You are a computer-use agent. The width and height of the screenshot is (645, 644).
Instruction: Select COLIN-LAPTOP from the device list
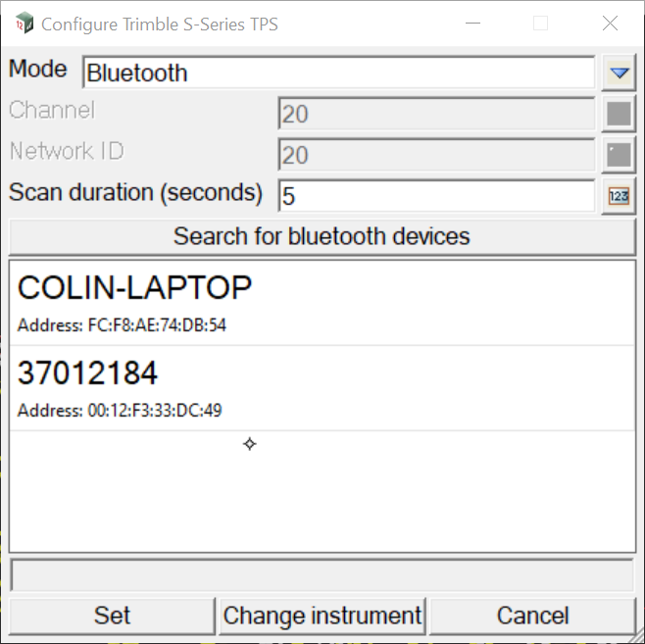click(322, 303)
